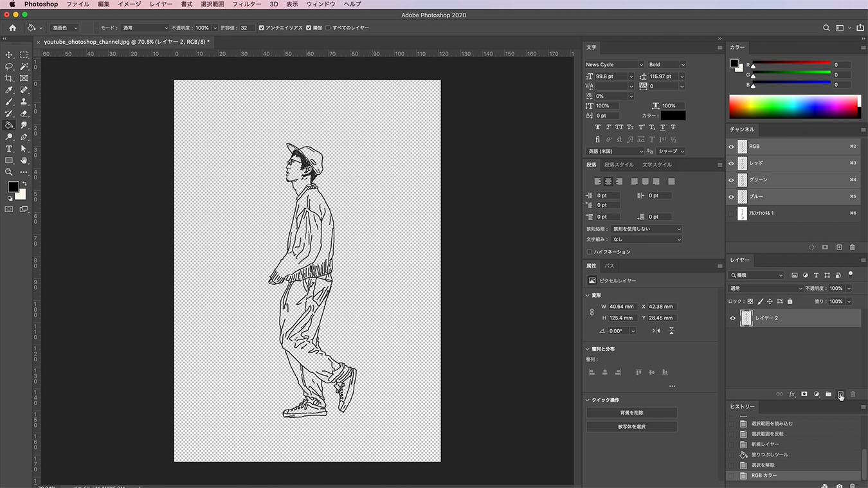
Task: Open the 選択範囲 menu
Action: tap(212, 4)
